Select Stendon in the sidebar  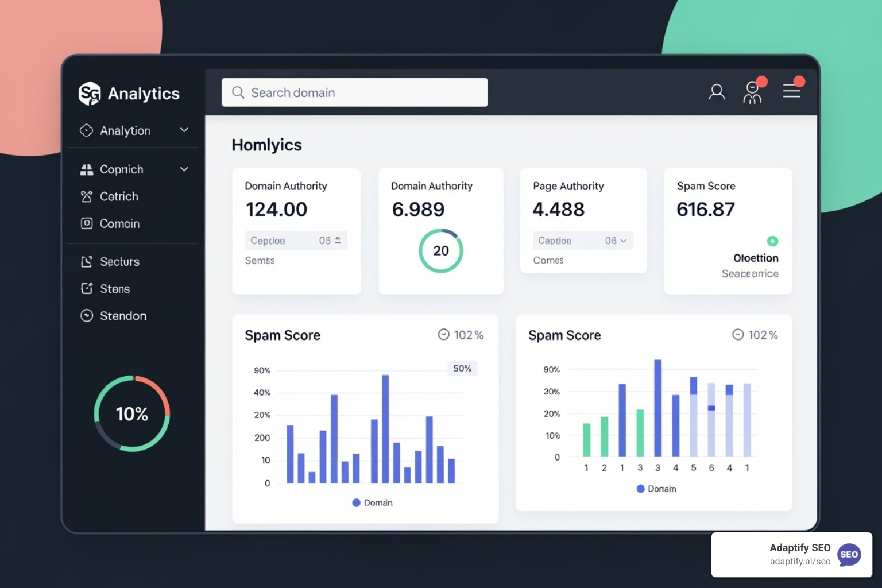tap(123, 316)
